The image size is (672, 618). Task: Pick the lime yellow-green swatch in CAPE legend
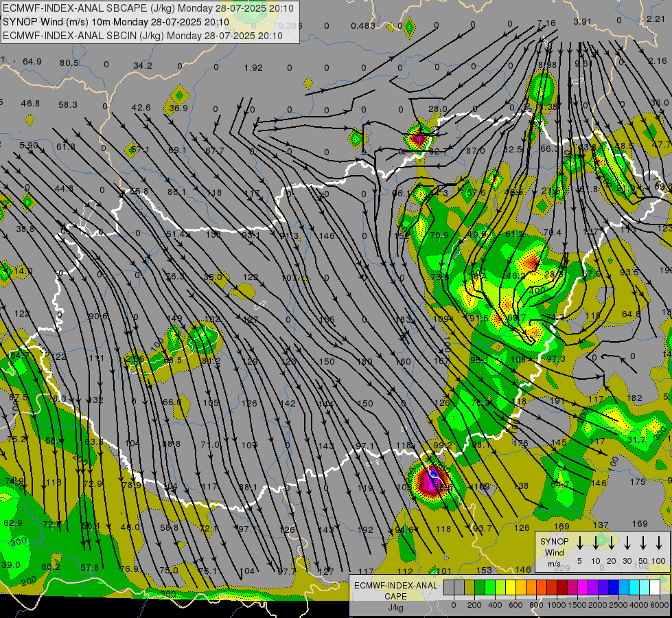pyautogui.click(x=500, y=587)
